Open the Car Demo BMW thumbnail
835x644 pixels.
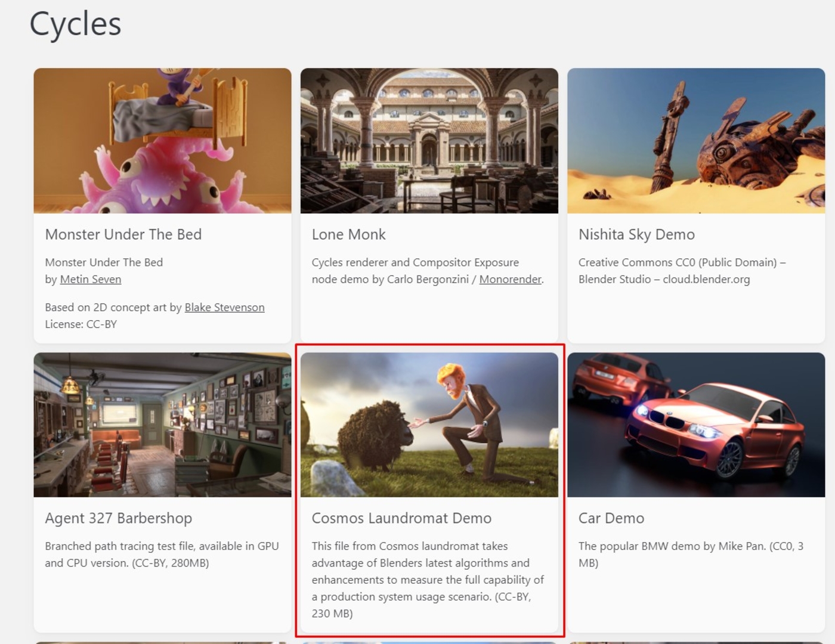pyautogui.click(x=696, y=425)
